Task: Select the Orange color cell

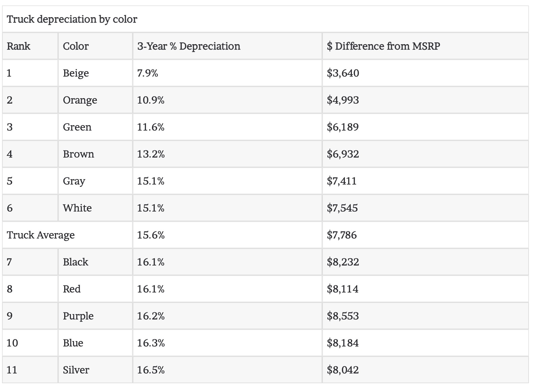Action: [x=80, y=100]
